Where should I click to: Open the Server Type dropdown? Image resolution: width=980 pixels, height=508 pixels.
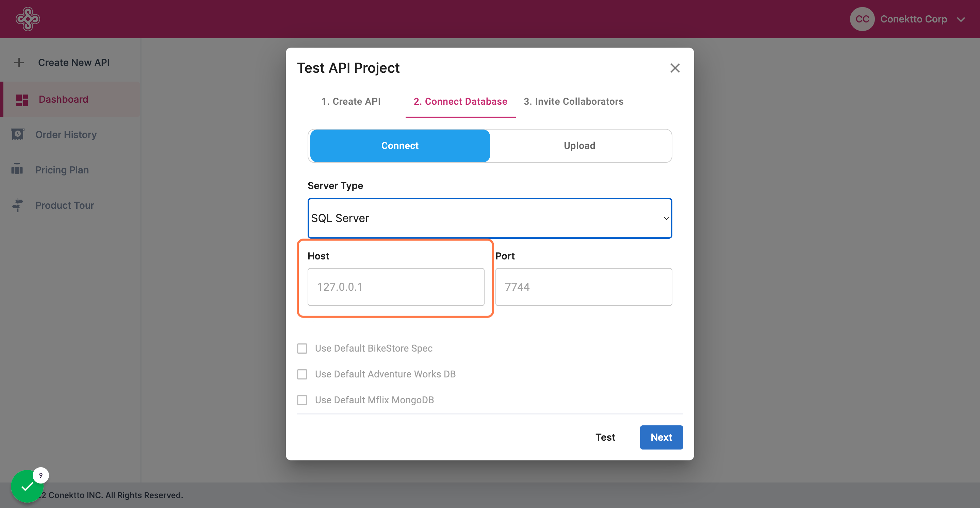tap(490, 218)
